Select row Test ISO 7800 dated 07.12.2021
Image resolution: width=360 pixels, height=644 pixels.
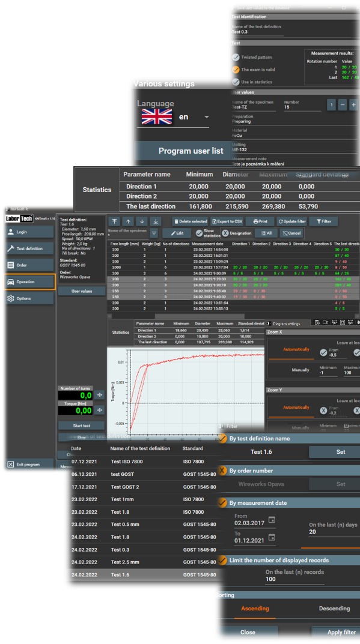pos(145,462)
